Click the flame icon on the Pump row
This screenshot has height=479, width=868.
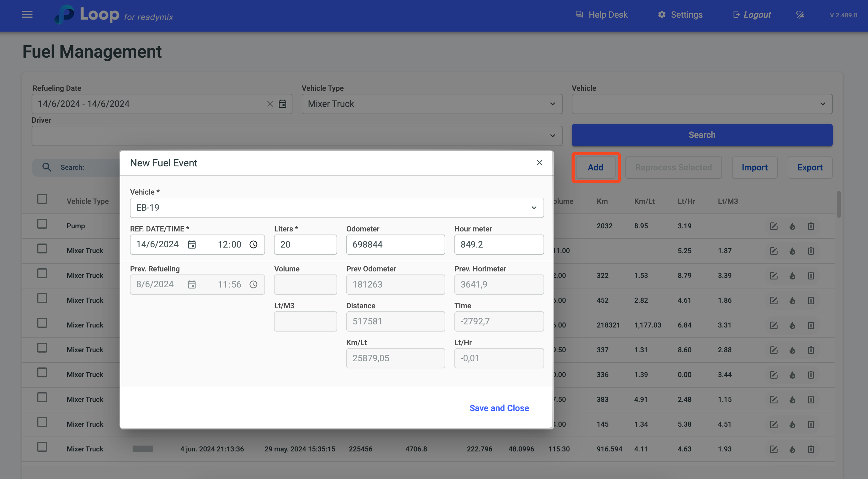tap(792, 226)
